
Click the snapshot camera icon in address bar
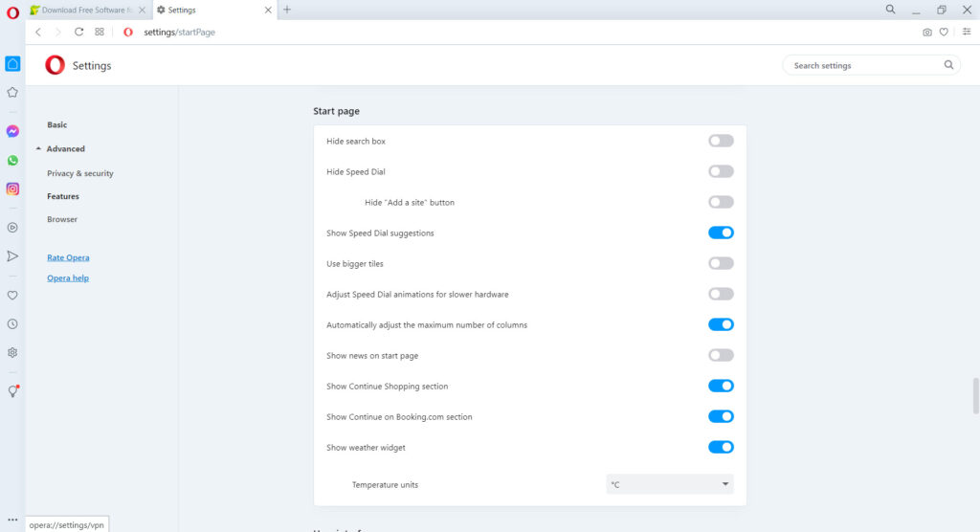(926, 33)
